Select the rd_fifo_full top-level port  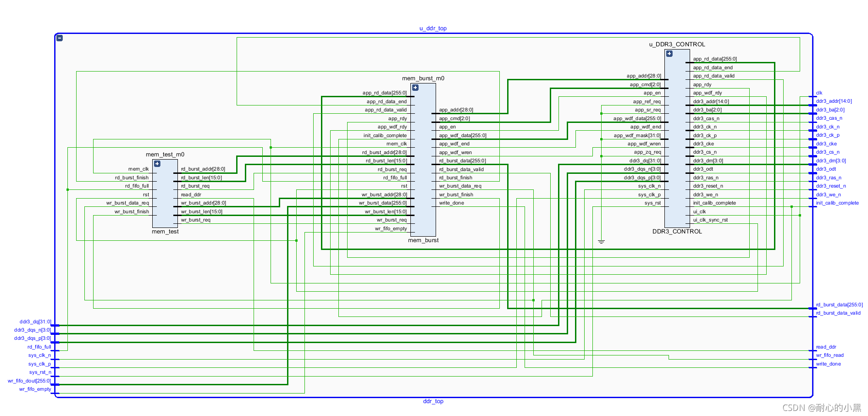coord(39,347)
